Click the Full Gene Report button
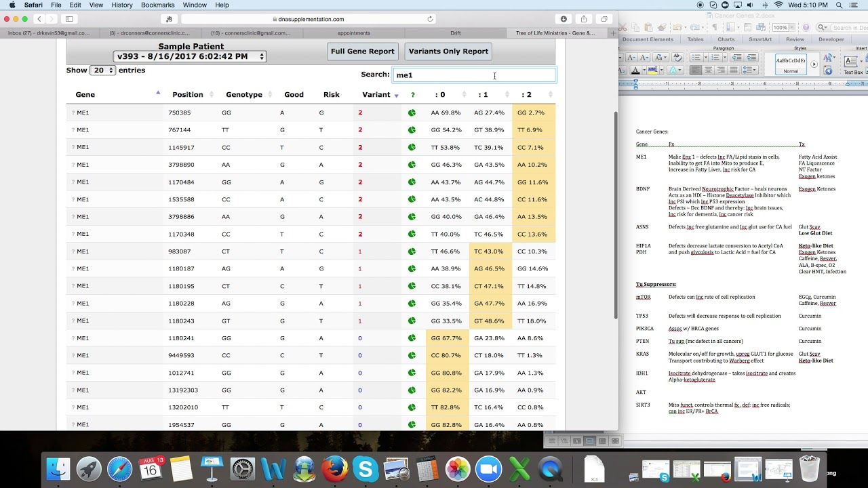Image resolution: width=868 pixels, height=488 pixels. (x=362, y=52)
